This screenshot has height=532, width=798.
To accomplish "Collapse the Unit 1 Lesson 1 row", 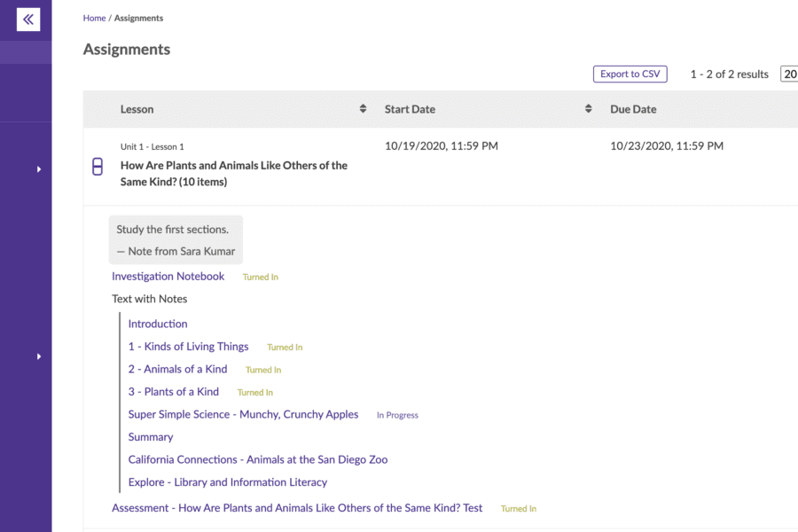I will 98,166.
